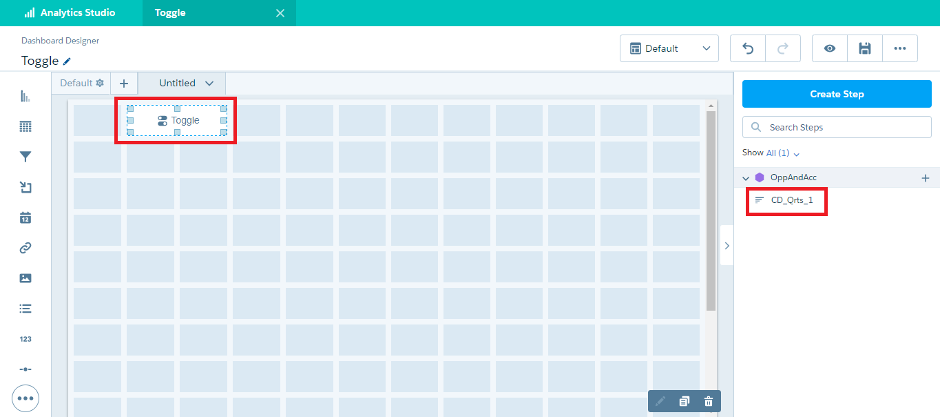Open the more options ellipsis in toolbar
The width and height of the screenshot is (941, 418).
pyautogui.click(x=900, y=49)
